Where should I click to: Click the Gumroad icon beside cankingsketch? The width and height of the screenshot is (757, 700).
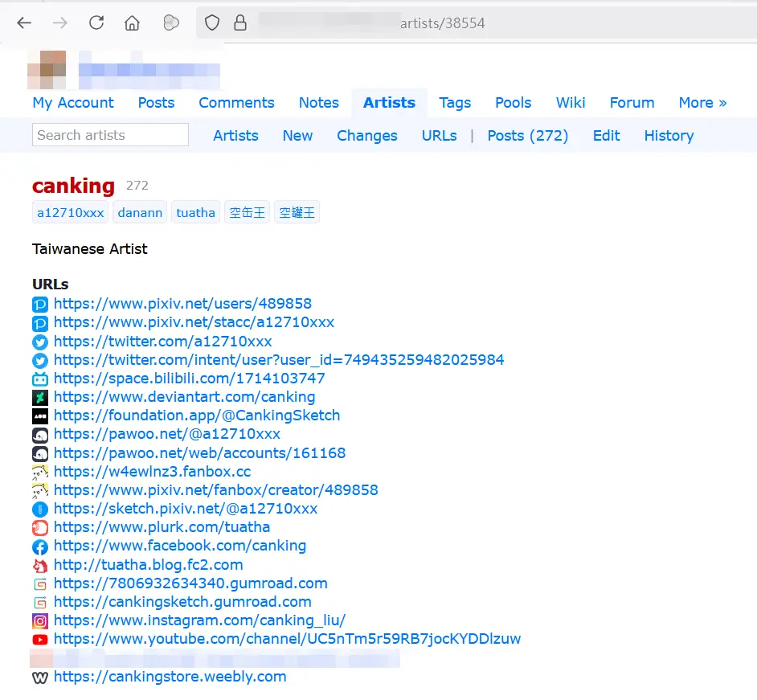[x=40, y=603]
